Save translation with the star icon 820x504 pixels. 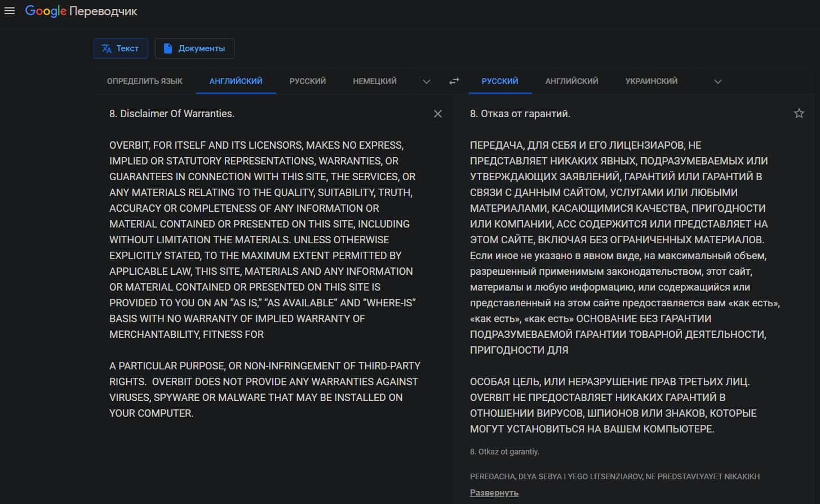click(799, 114)
